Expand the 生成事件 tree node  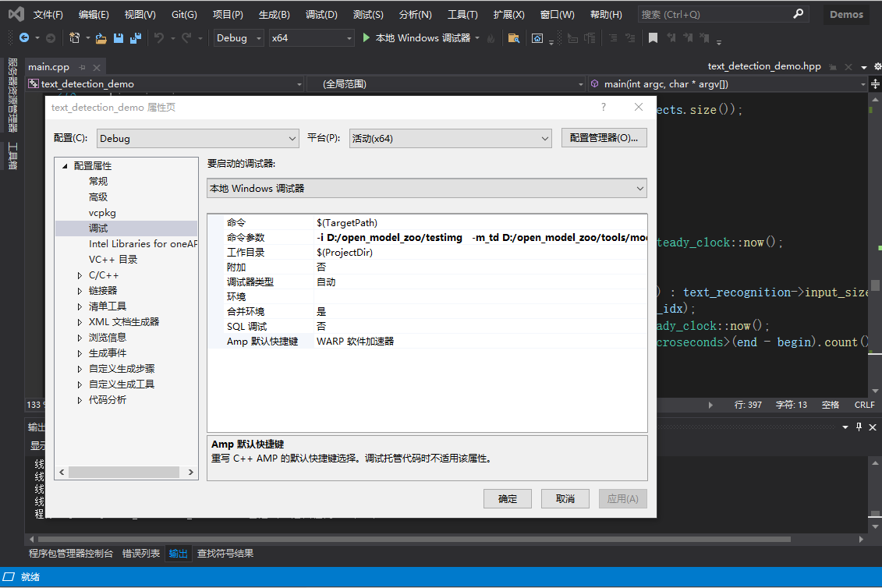click(80, 353)
